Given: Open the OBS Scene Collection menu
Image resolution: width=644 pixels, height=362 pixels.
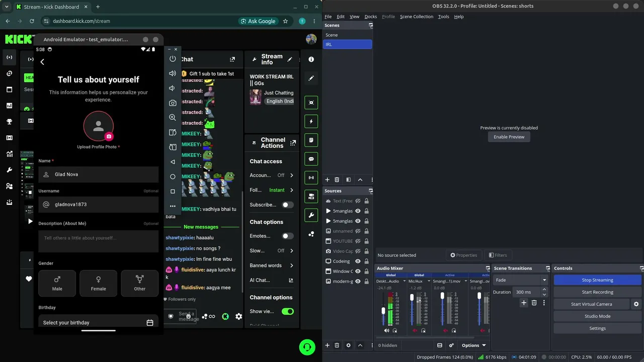Looking at the screenshot, I should (416, 17).
